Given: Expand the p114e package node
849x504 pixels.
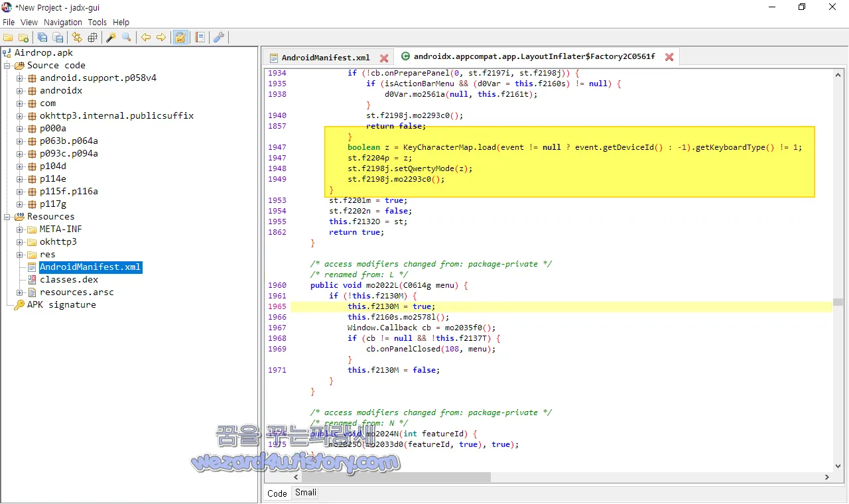Looking at the screenshot, I should (x=20, y=179).
